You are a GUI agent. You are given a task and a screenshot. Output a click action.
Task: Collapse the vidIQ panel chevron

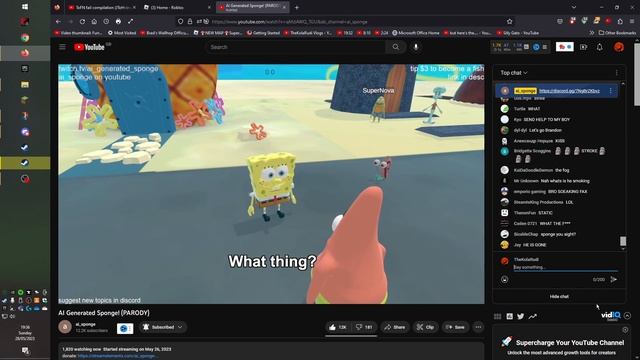pyautogui.click(x=628, y=316)
